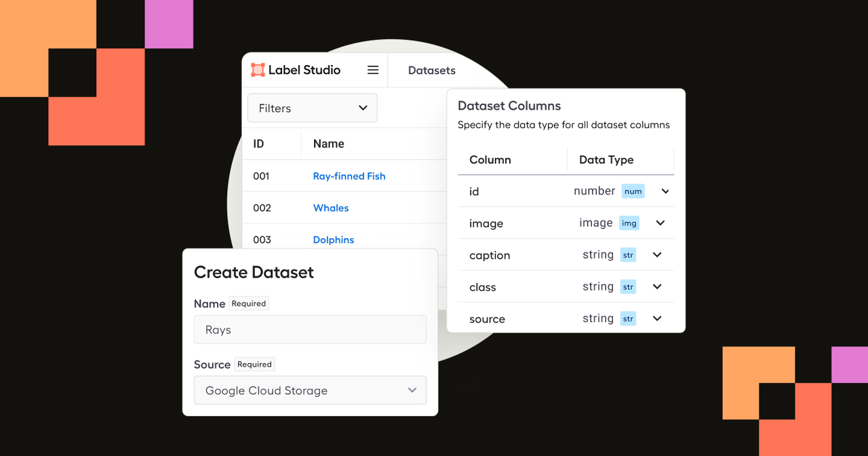Click the Name input containing Rays

[x=310, y=329]
